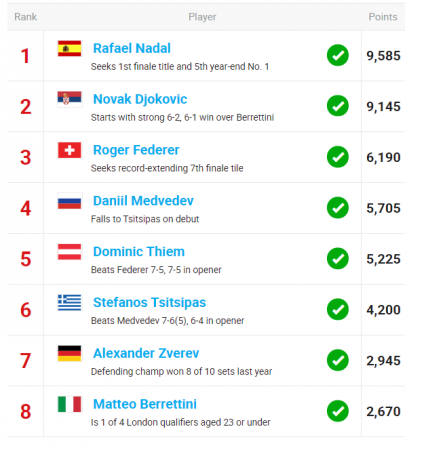This screenshot has height=450, width=426.
Task: Open Alexander Zverev player link
Action: (146, 353)
